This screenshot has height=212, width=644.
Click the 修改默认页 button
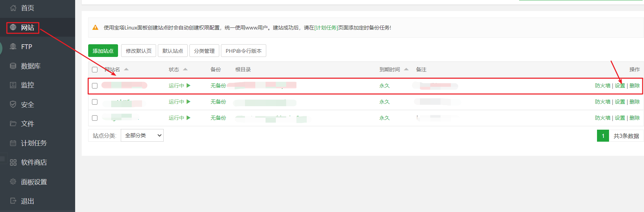pos(139,51)
